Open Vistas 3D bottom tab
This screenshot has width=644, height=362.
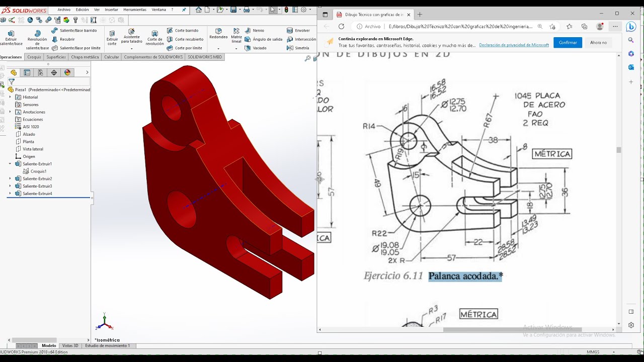[x=70, y=346]
